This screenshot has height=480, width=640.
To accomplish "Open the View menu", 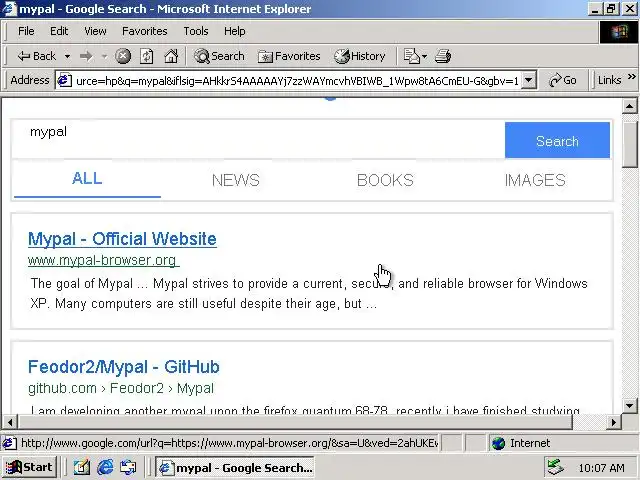I will click(x=95, y=31).
